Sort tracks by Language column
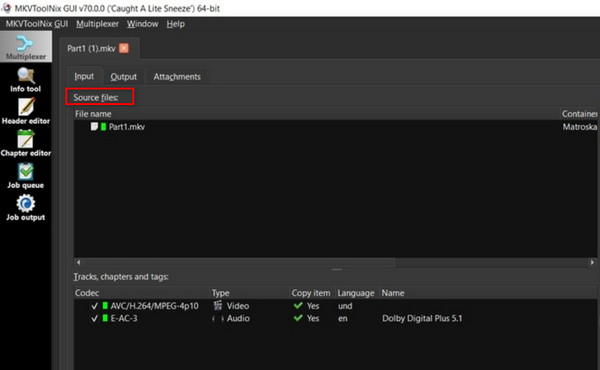The height and width of the screenshot is (370, 600). (357, 293)
